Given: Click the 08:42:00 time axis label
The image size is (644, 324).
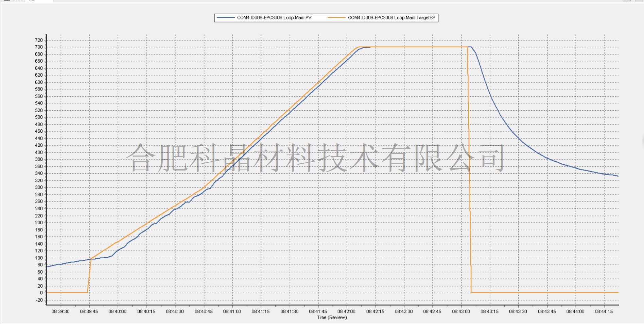Looking at the screenshot, I should (x=347, y=311).
